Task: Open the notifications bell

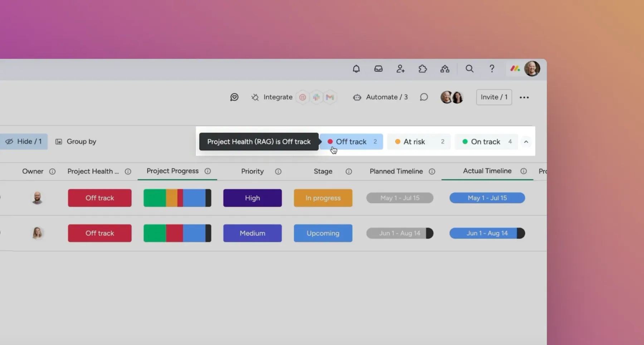Action: point(356,69)
